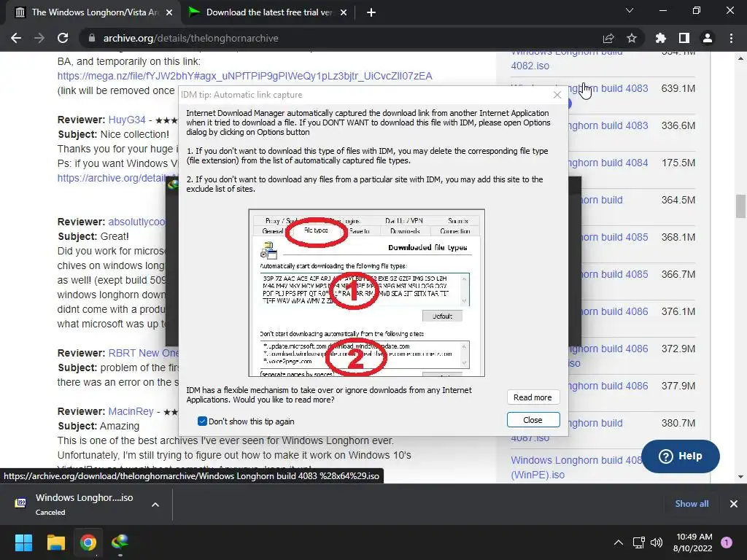Open reviewer RBRT New One profile
The width and height of the screenshot is (747, 560).
(x=144, y=354)
